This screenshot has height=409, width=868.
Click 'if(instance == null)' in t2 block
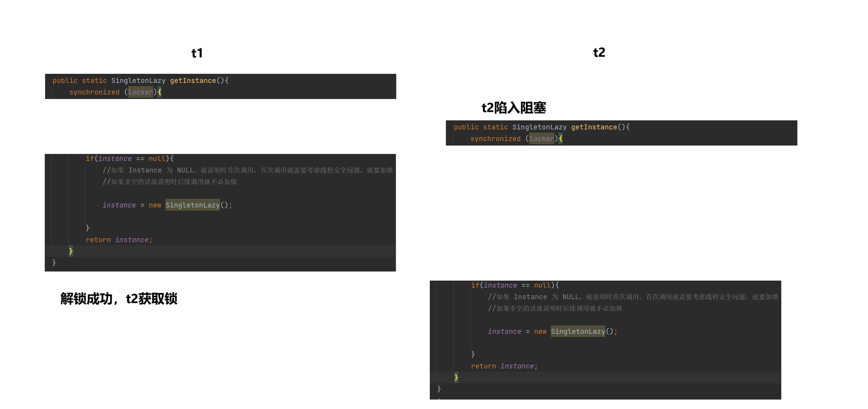[x=514, y=285]
